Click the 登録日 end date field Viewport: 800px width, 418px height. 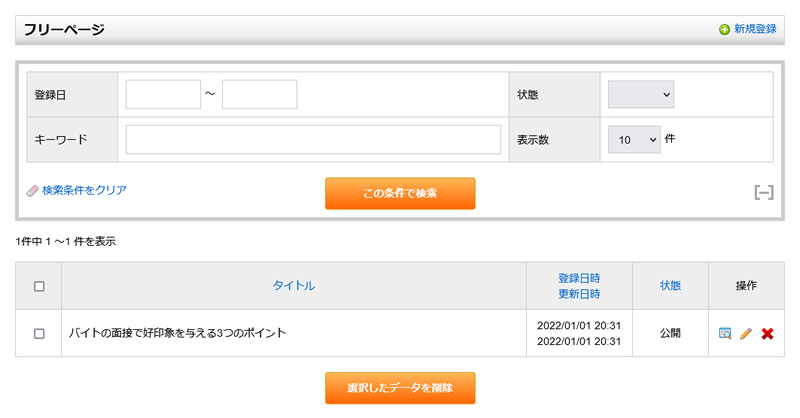tap(259, 95)
